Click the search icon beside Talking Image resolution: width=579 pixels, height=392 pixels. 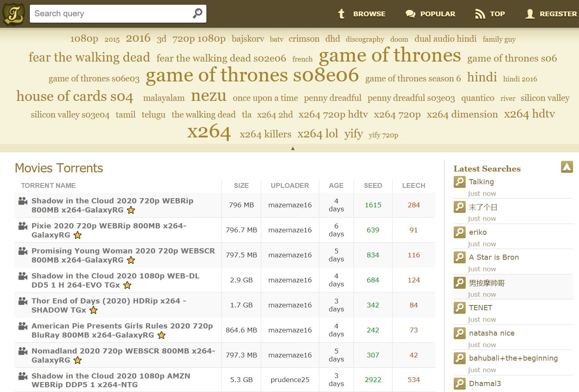click(460, 182)
